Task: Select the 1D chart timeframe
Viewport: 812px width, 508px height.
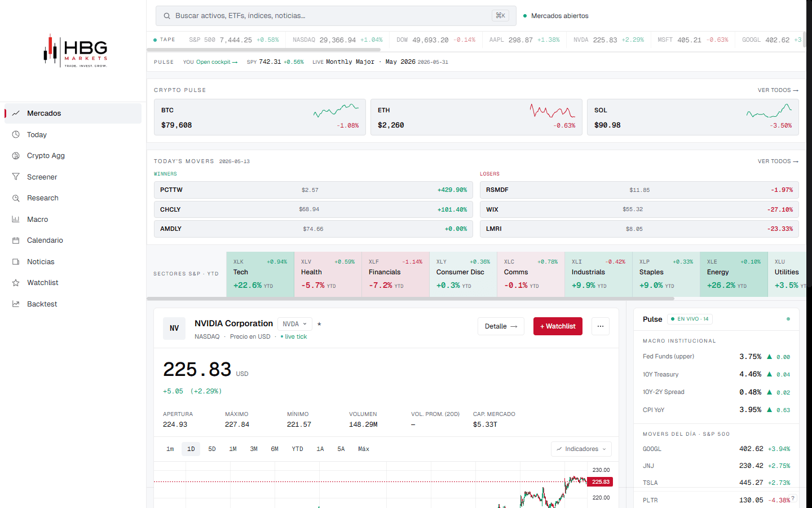Action: [191, 449]
